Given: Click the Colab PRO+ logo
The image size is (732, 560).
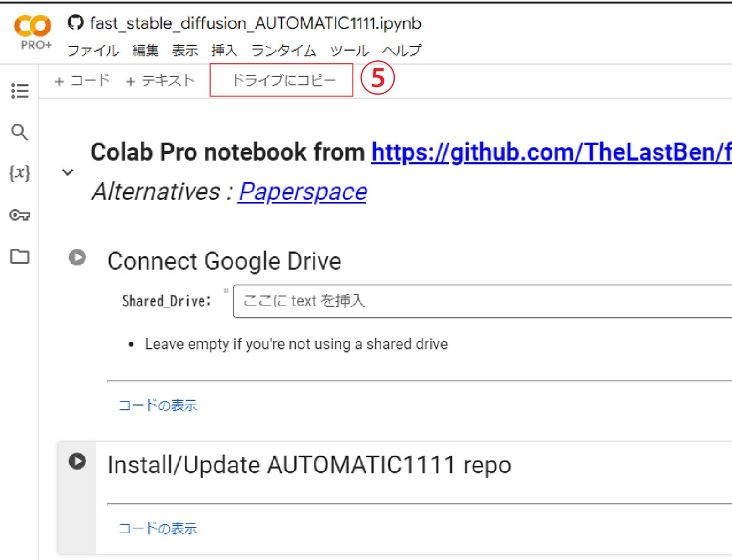Looking at the screenshot, I should (x=33, y=34).
